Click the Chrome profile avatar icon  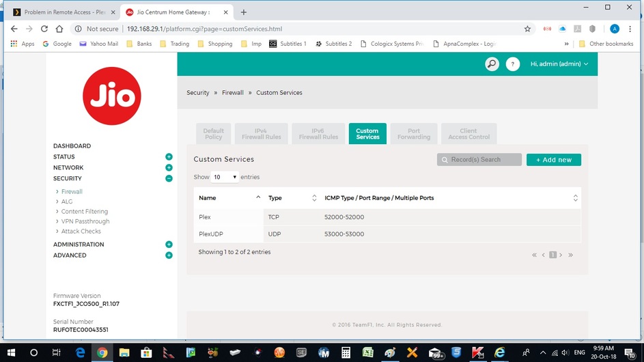click(x=615, y=29)
